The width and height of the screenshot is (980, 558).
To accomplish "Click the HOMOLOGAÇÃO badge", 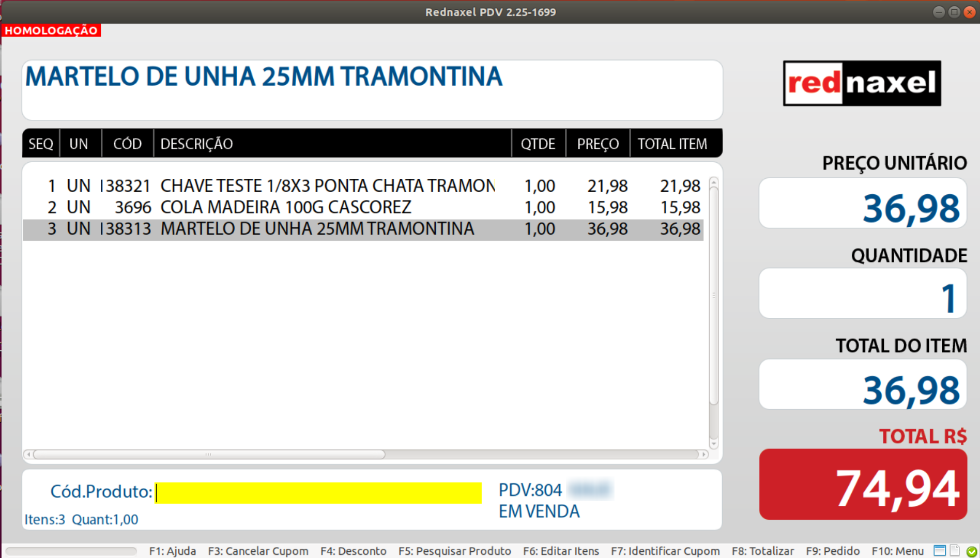I will tap(51, 30).
